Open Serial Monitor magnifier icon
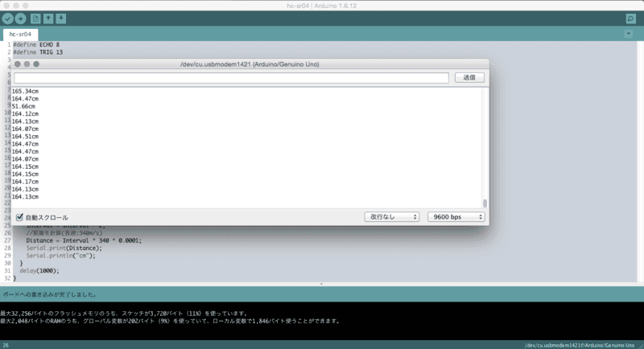644x349 pixels. coord(630,18)
